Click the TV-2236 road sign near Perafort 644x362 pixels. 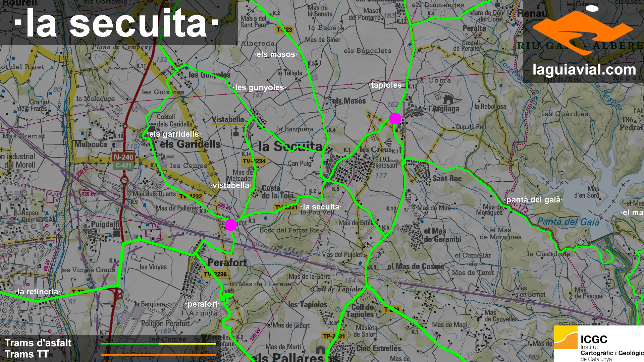(215, 274)
